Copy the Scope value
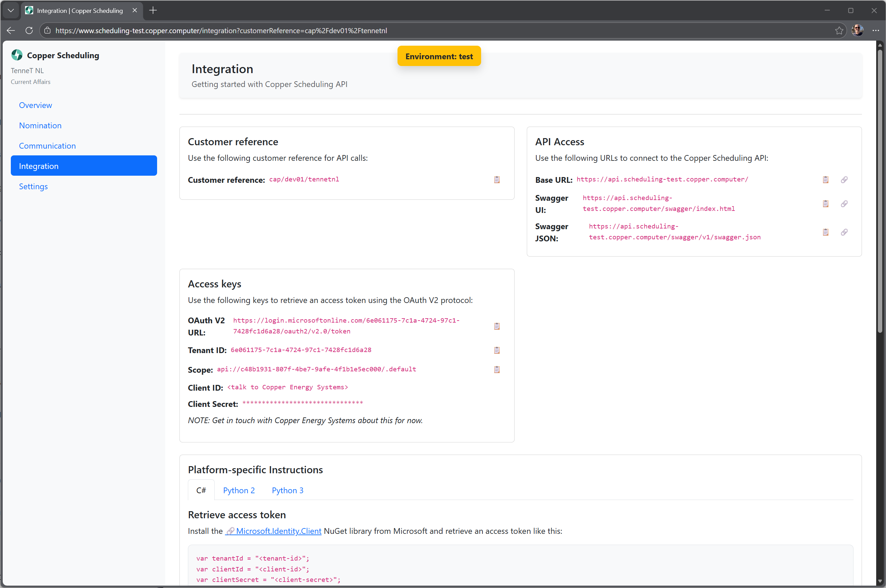 497,369
